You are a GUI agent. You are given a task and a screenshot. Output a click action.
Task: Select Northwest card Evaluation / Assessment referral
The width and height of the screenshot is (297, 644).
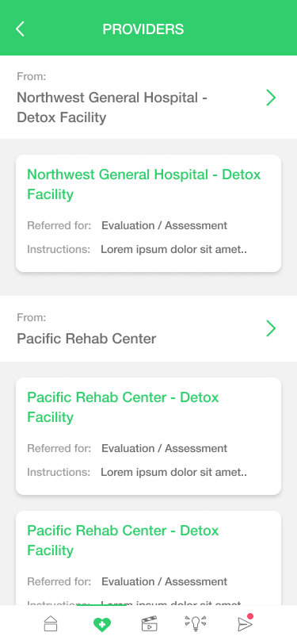click(x=165, y=225)
